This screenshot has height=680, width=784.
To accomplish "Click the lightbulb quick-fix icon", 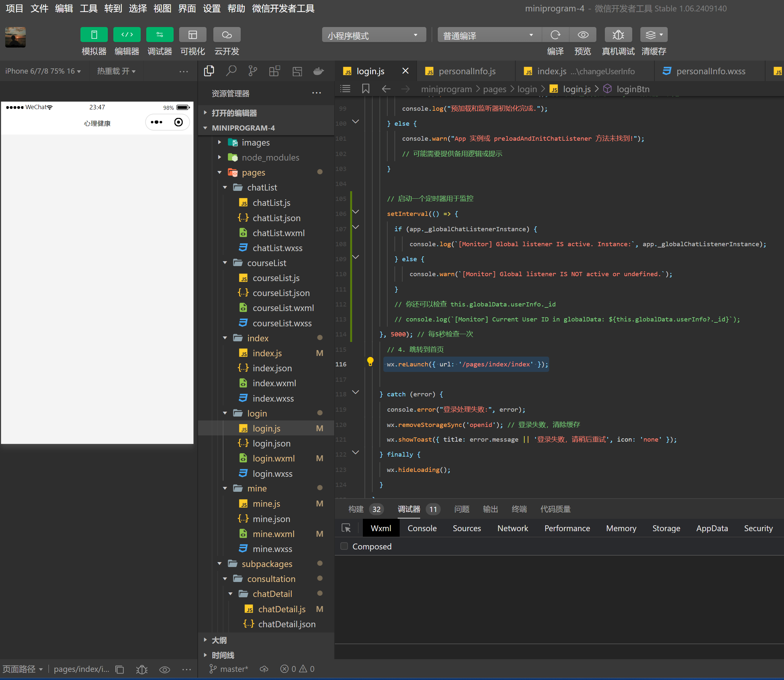I will (x=370, y=361).
